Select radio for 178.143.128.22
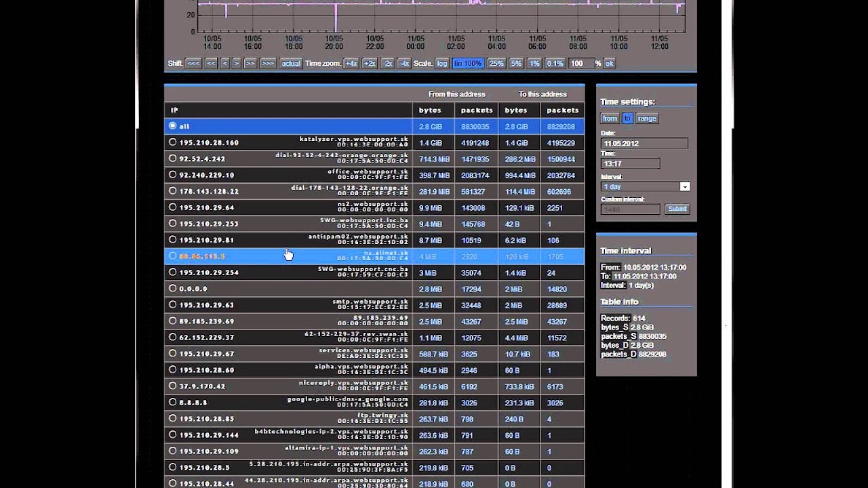Screen dimensions: 868x488 click(x=172, y=191)
